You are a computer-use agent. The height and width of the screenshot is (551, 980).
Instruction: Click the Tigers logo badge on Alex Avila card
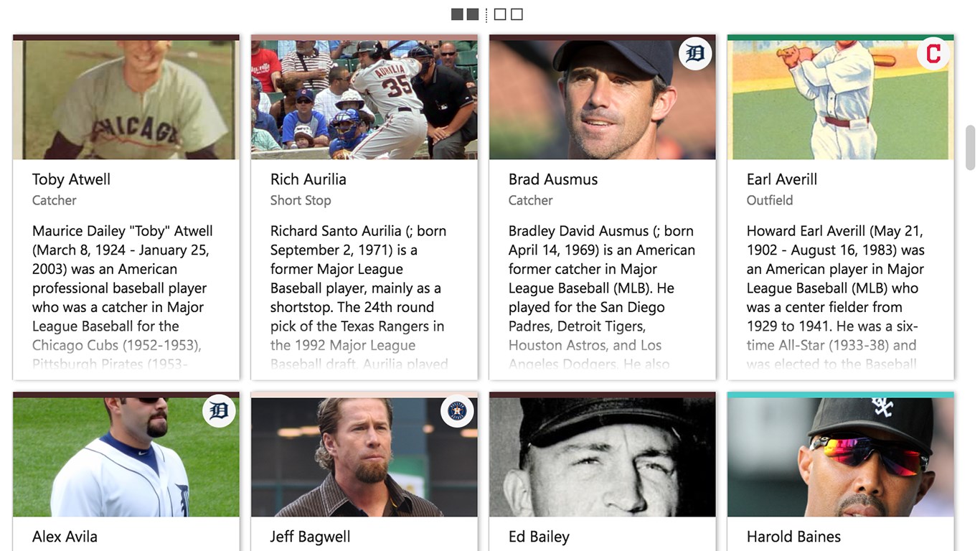pos(219,411)
